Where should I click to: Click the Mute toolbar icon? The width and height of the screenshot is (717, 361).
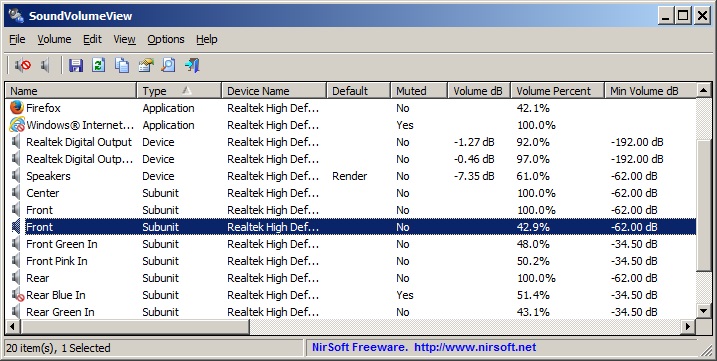pyautogui.click(x=22, y=65)
